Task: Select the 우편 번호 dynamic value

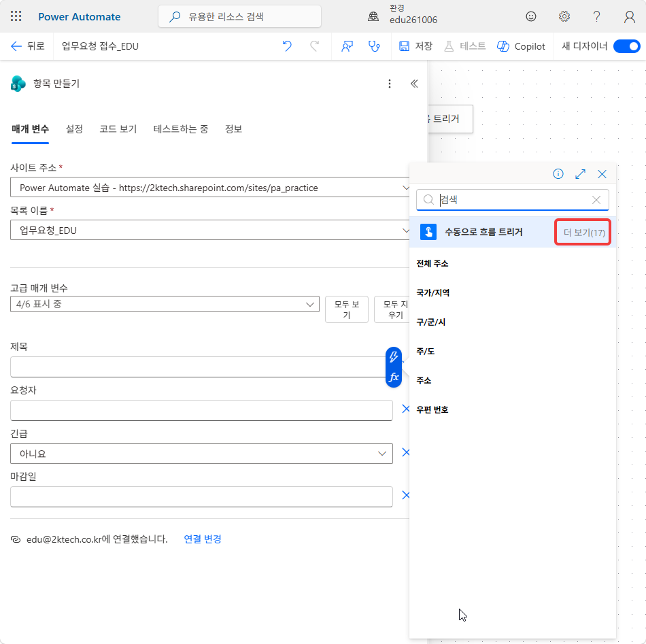Action: (x=432, y=409)
